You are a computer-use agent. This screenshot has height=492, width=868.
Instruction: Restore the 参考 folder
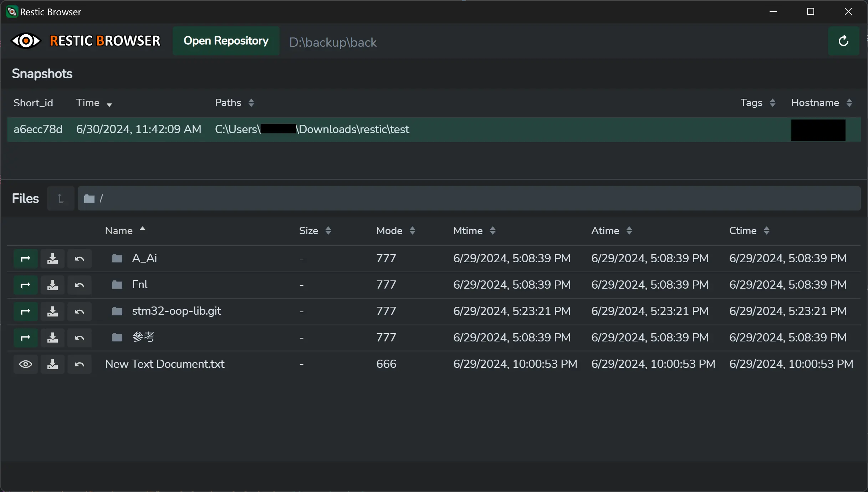tap(80, 338)
